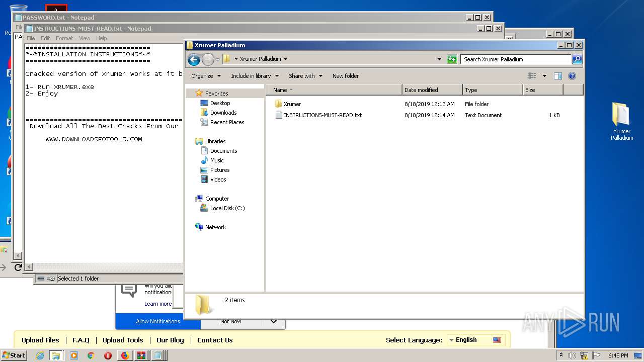Select Network in the navigation pane

coord(215,227)
